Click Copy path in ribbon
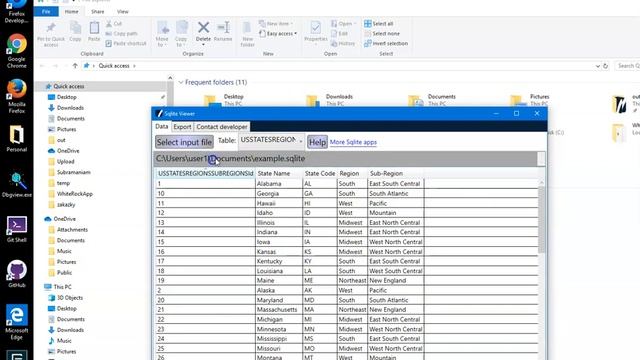 coord(122,33)
